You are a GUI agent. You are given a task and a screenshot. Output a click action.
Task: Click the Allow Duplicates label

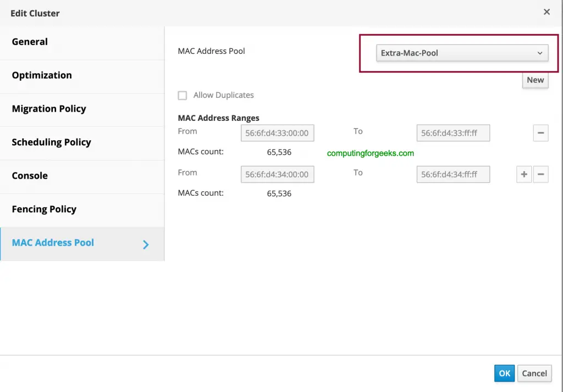click(223, 95)
